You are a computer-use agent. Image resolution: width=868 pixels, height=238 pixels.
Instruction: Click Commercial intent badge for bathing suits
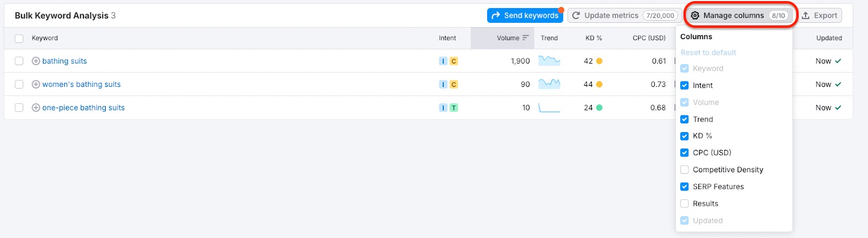(x=454, y=61)
